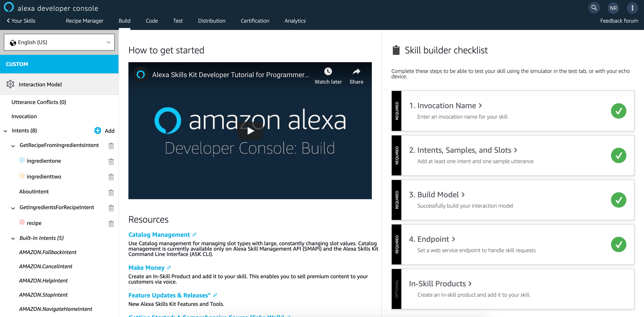Switch to the Distribution tab

pos(212,21)
